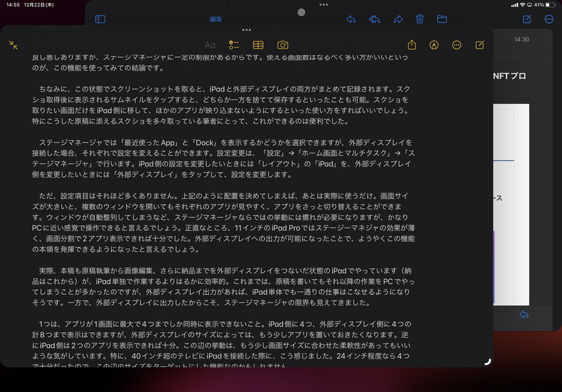Screen dimensions: 562x392
Task: Move the message with Mail folder icon
Action: (442, 19)
